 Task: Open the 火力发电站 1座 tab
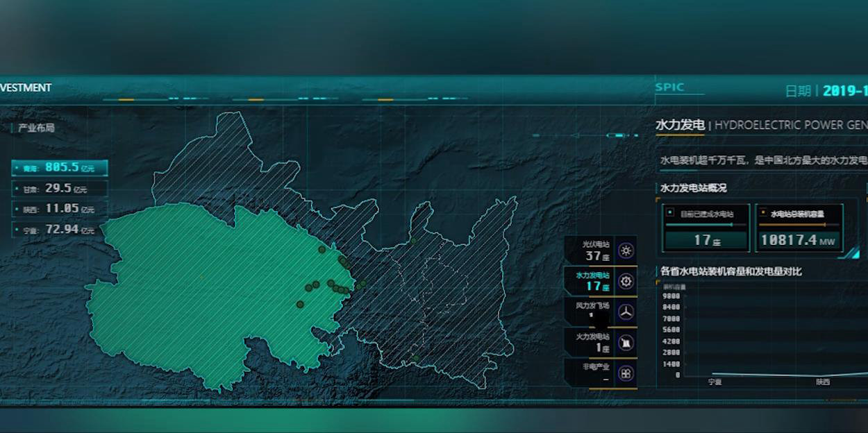coord(590,342)
